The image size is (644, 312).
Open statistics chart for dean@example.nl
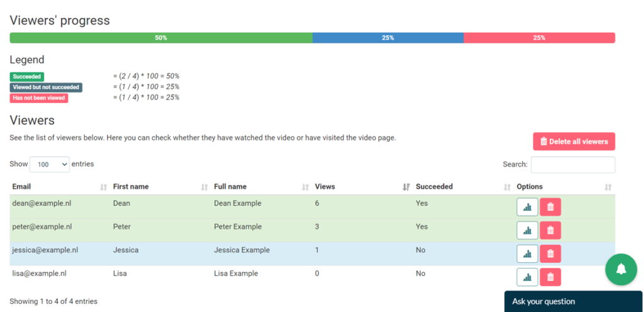click(x=527, y=207)
